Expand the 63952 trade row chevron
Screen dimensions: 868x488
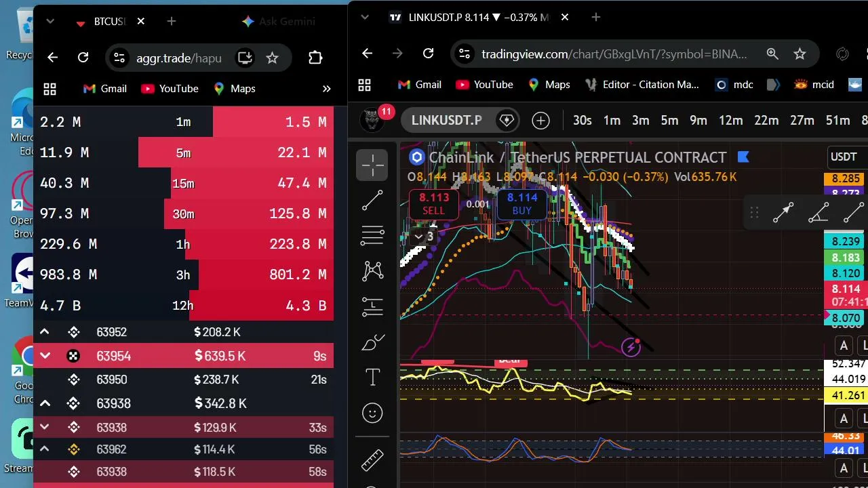click(44, 332)
